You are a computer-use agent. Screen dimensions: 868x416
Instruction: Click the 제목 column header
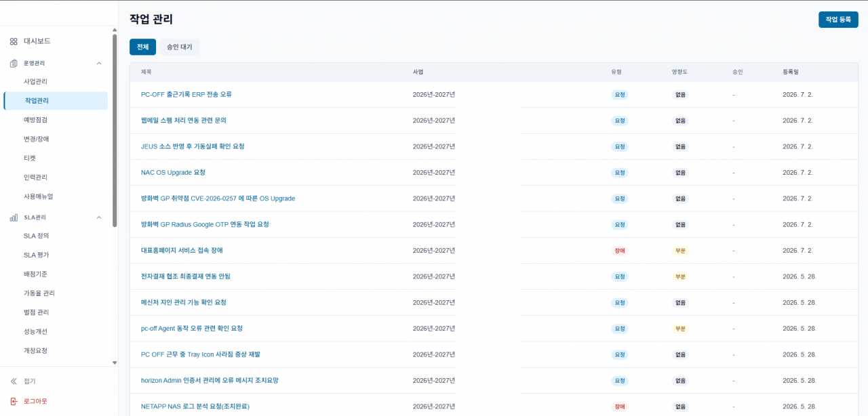(x=146, y=72)
